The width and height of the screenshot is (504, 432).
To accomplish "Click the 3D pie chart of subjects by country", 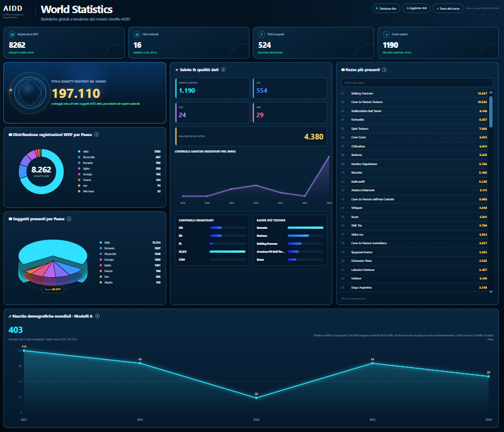I will 53,262.
